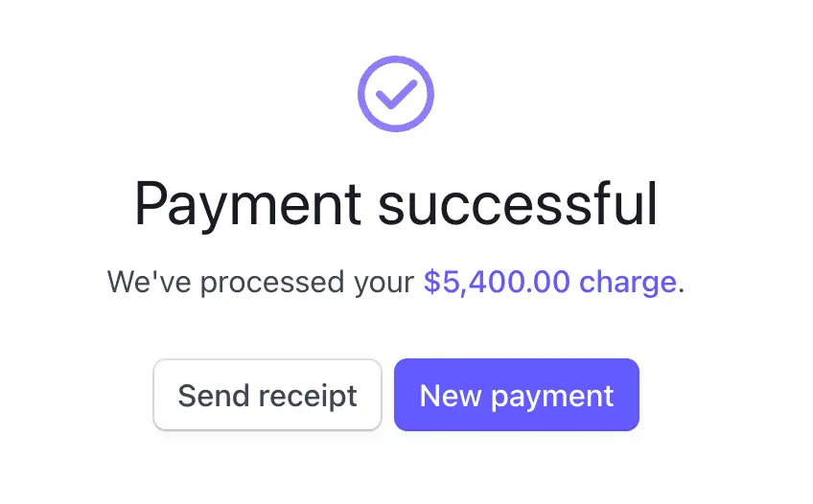This screenshot has width=813, height=504.
Task: Click the tick inside the purple circle
Action: coord(396,94)
